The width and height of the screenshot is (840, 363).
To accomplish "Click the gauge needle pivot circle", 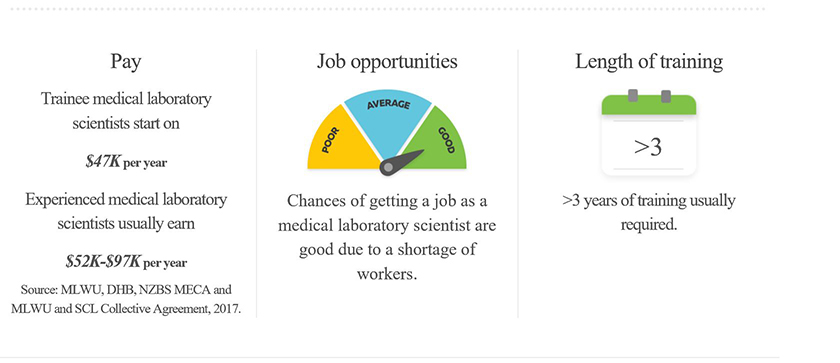I will pos(388,167).
